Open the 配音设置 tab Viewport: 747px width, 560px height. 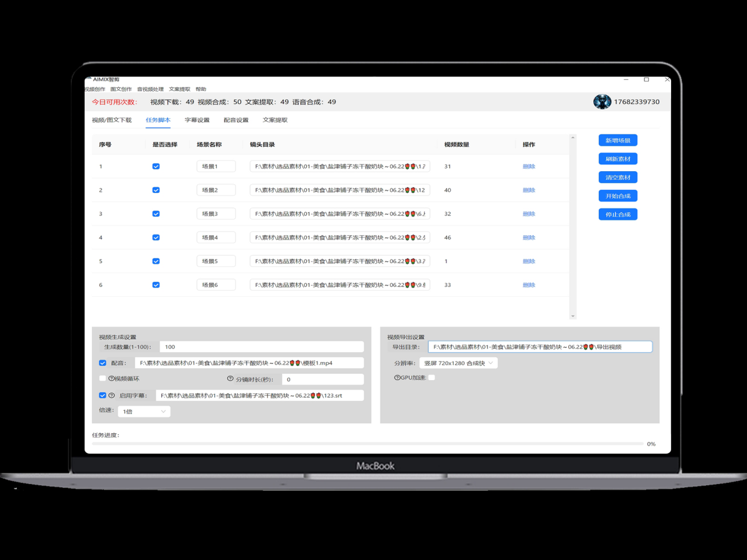[x=236, y=120]
